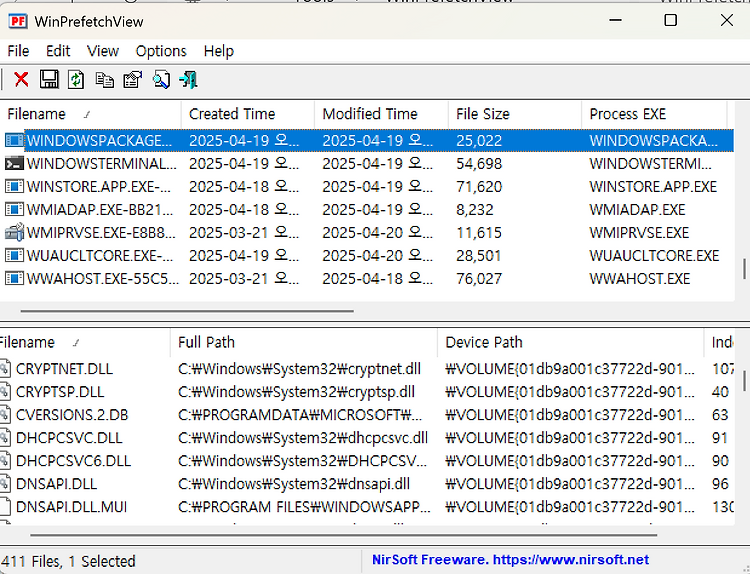
Task: Click the Properties toolbar icon
Action: pos(132,79)
